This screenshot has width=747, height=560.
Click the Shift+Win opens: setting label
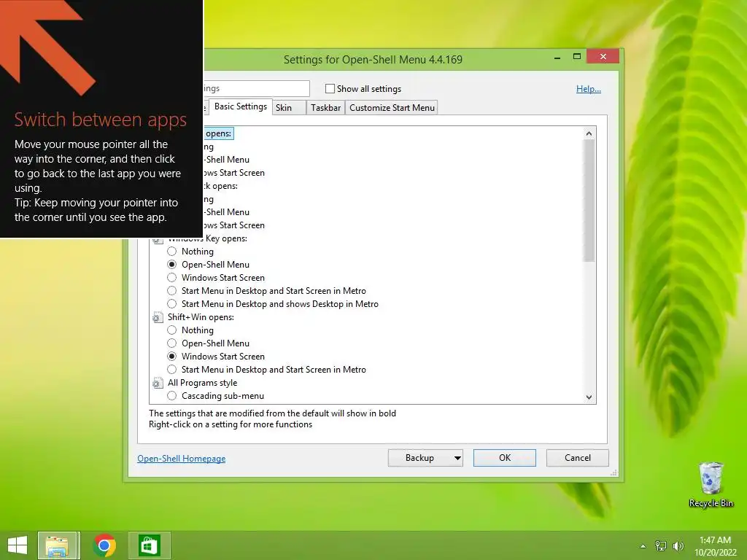tap(201, 317)
